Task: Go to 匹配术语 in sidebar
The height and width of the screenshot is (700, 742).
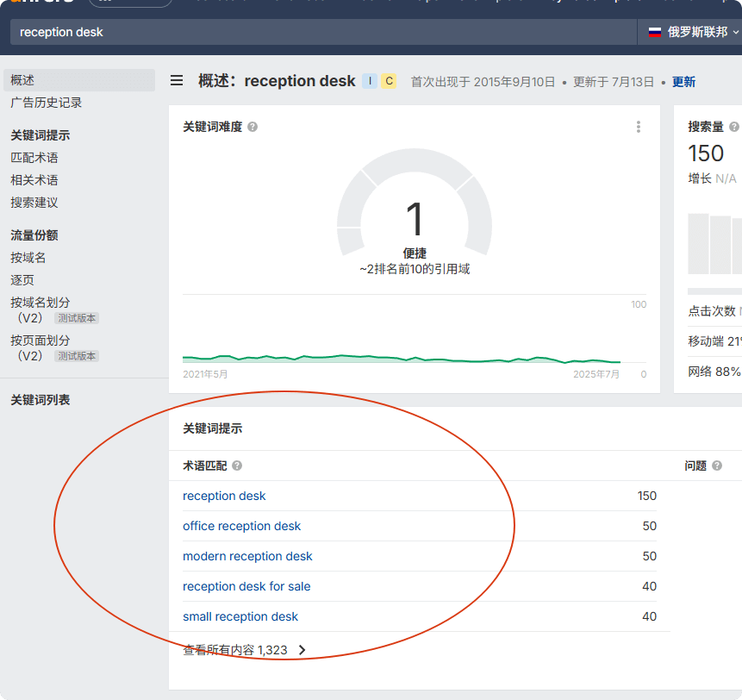Action: (x=34, y=158)
